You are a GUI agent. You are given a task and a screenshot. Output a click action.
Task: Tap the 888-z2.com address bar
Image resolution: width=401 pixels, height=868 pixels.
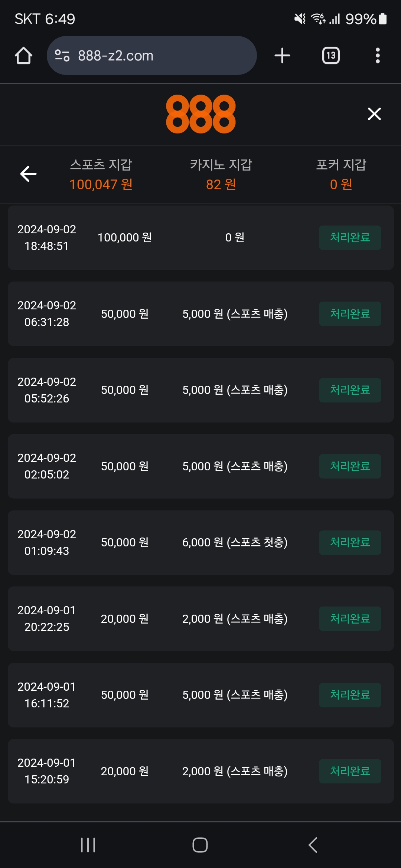156,56
